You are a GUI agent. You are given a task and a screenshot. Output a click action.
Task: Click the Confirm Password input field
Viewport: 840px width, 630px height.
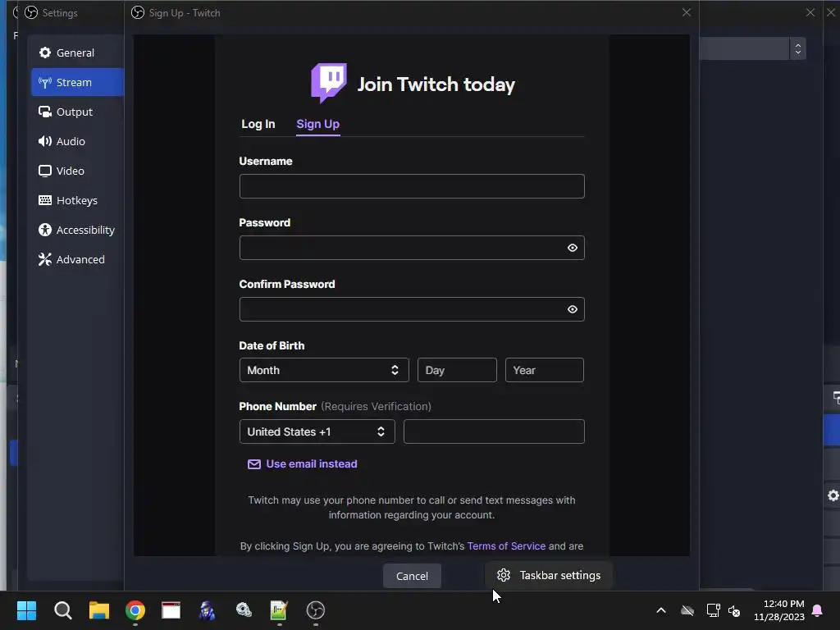pyautogui.click(x=412, y=309)
